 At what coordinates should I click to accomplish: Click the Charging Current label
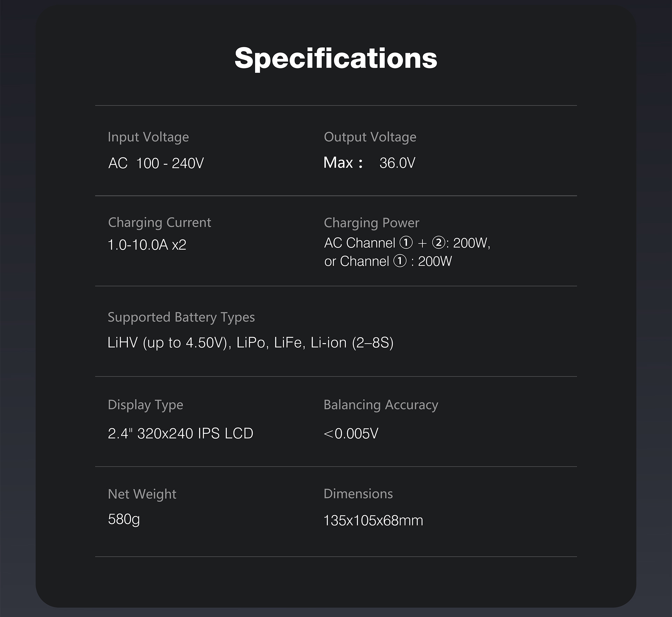click(x=160, y=223)
